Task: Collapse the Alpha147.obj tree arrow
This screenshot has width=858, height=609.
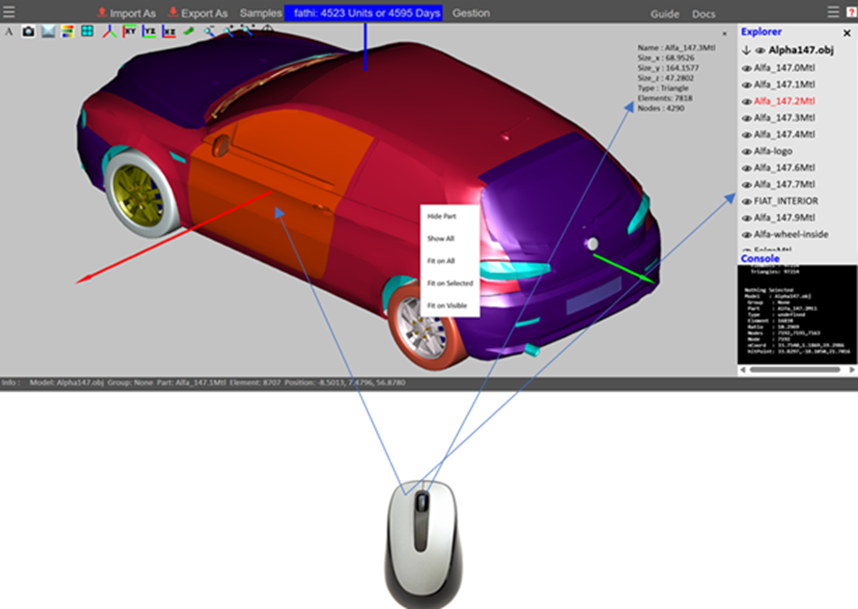Action: 745,49
